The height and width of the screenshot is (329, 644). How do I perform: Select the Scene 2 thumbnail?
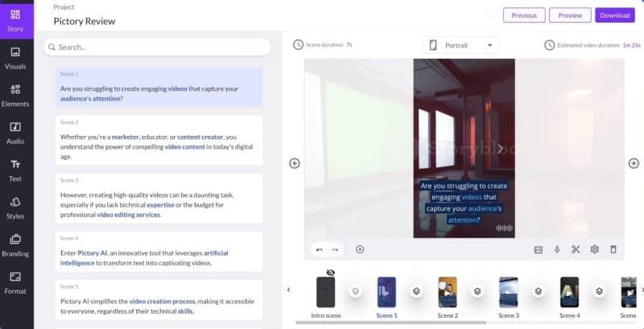click(x=448, y=292)
